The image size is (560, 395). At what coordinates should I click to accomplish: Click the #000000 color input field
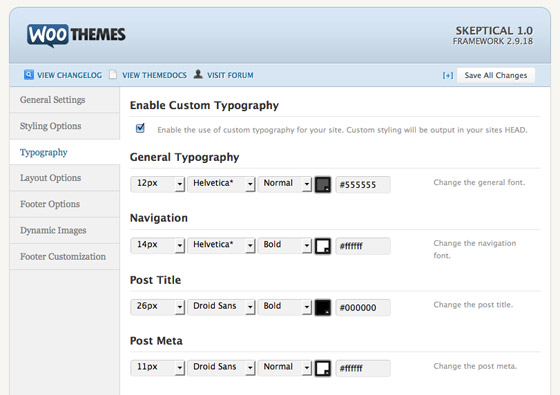click(x=363, y=308)
